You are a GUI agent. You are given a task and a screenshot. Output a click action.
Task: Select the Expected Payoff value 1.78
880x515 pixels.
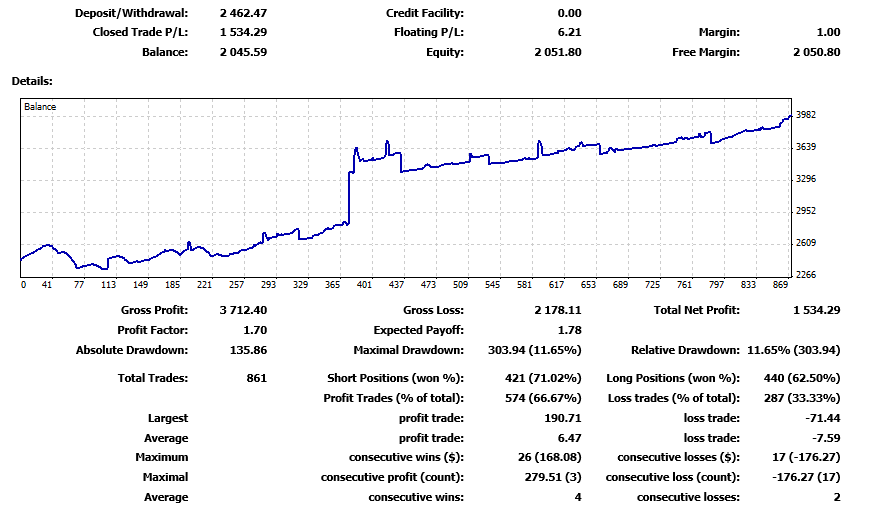570,330
